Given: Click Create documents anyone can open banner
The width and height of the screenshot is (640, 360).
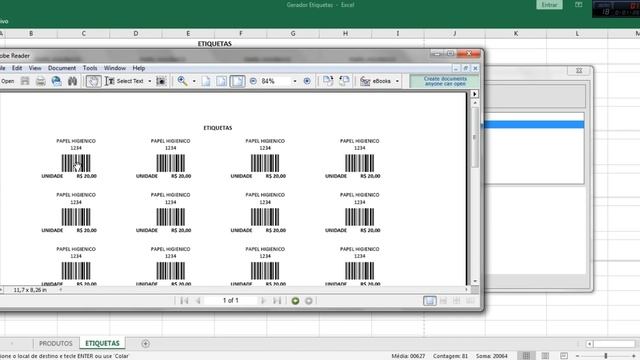Looking at the screenshot, I should (444, 81).
